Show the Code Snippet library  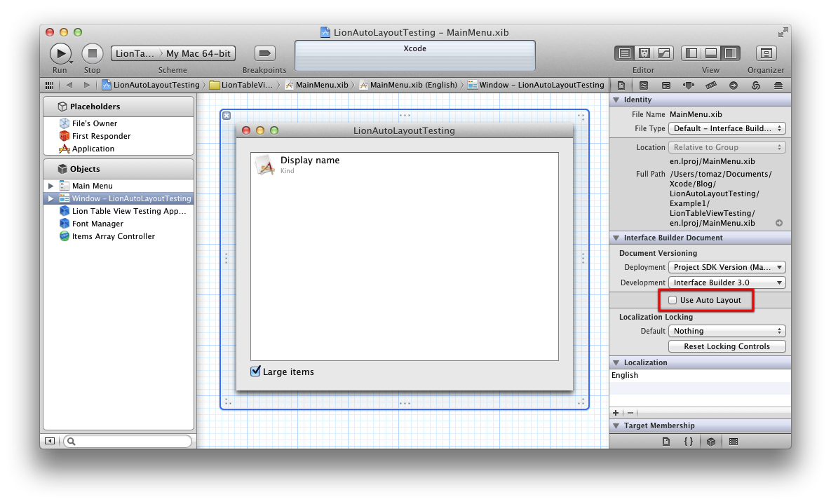689,442
